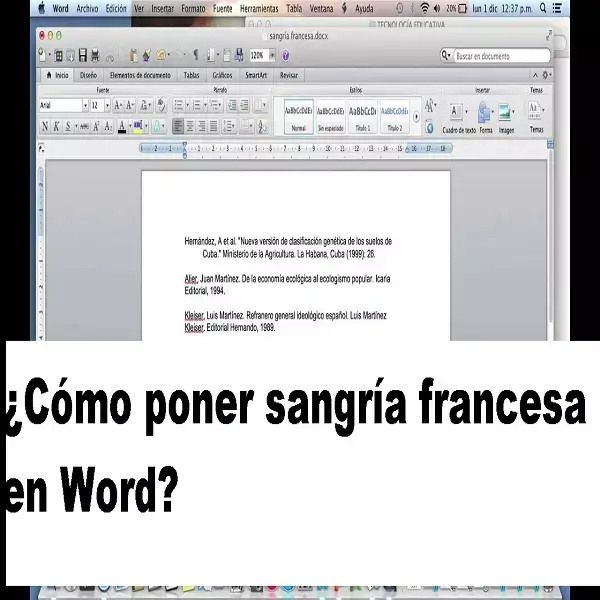The image size is (600, 600).
Task: Apply the Título 1 style
Action: pos(362,116)
